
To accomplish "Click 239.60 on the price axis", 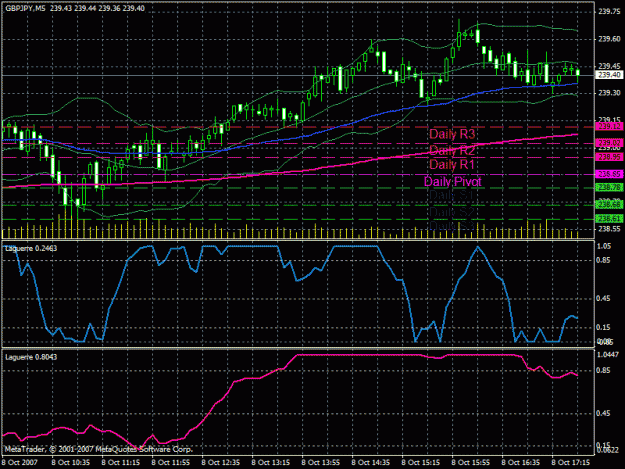I will click(609, 39).
